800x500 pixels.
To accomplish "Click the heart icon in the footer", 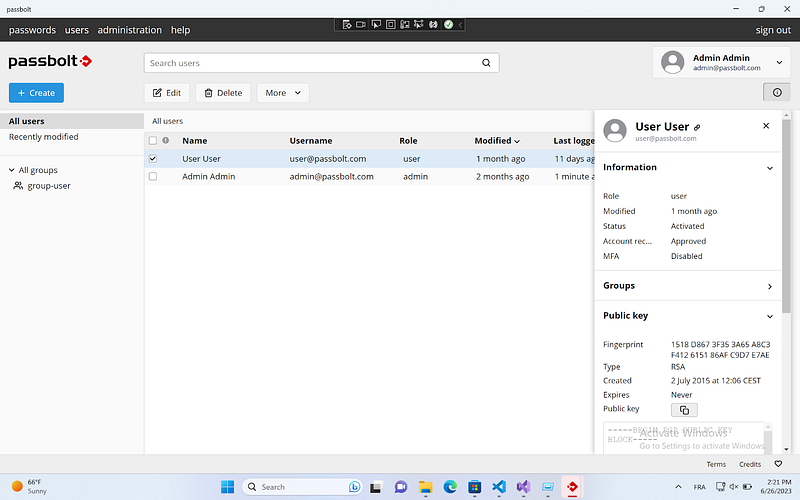I will 778,464.
